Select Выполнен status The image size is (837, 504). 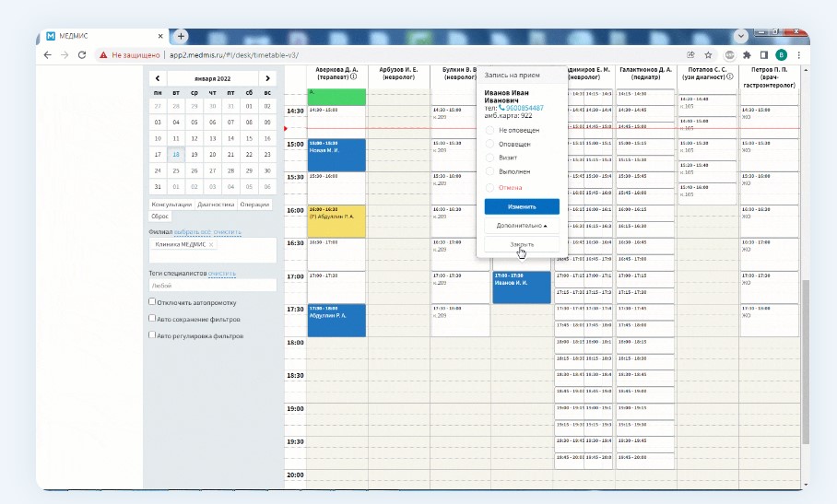pyautogui.click(x=489, y=171)
